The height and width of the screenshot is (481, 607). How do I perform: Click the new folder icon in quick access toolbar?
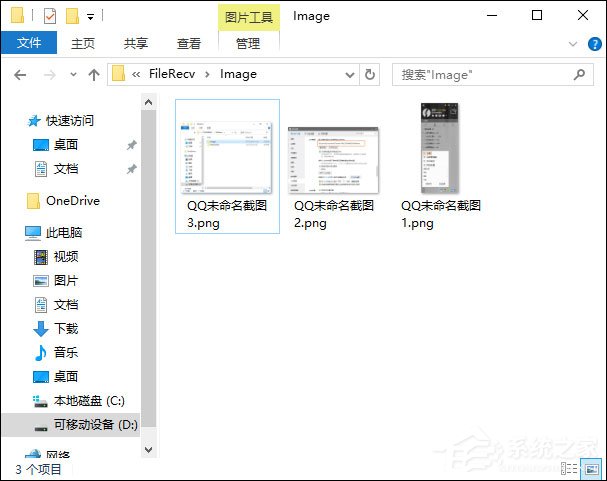pyautogui.click(x=72, y=16)
